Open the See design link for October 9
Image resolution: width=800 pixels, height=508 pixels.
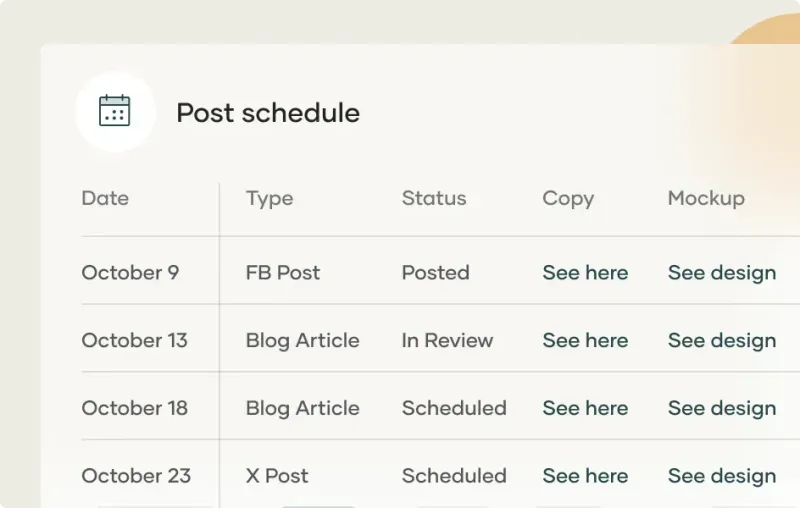[722, 273]
